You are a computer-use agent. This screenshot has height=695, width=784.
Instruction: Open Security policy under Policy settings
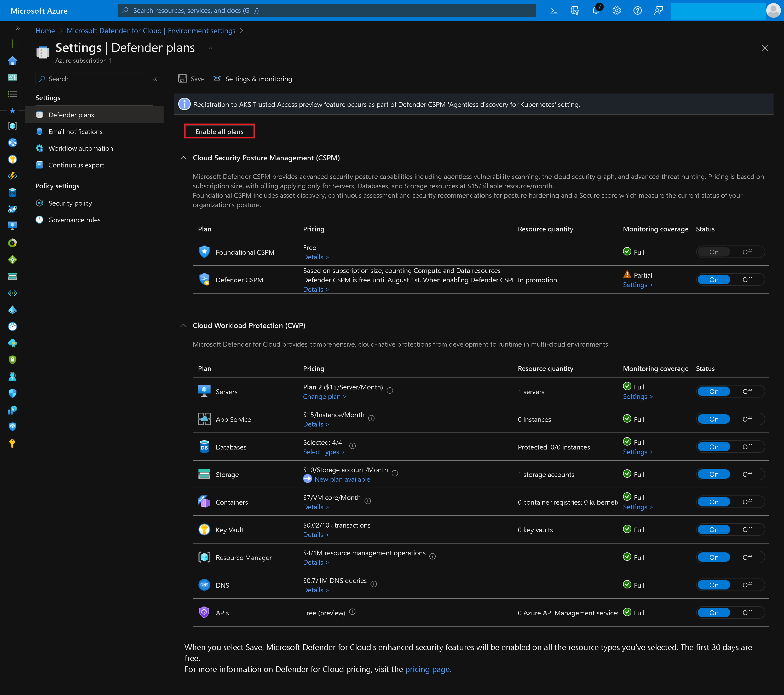(x=70, y=203)
